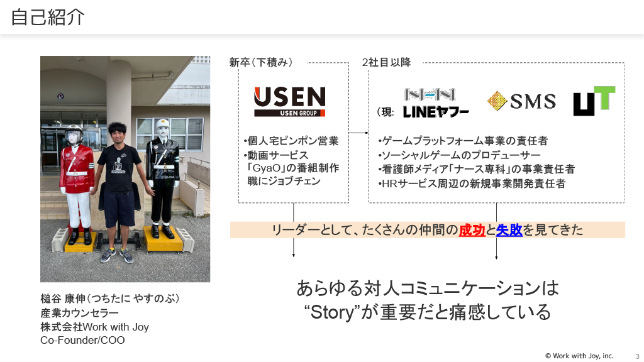Click the 新卒(下積み) section label
Screen dimensions: 644x362
(x=261, y=62)
